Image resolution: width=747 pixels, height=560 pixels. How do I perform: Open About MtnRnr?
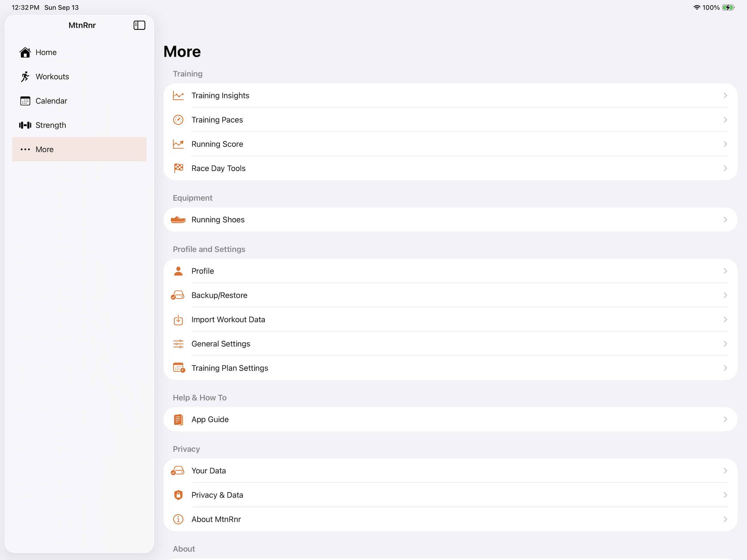(x=450, y=519)
